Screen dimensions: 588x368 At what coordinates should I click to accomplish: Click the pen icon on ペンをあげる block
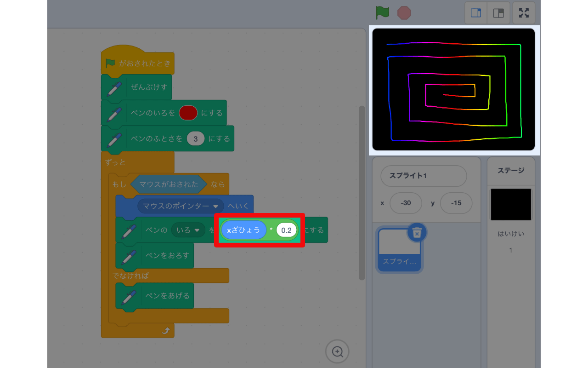coord(128,297)
